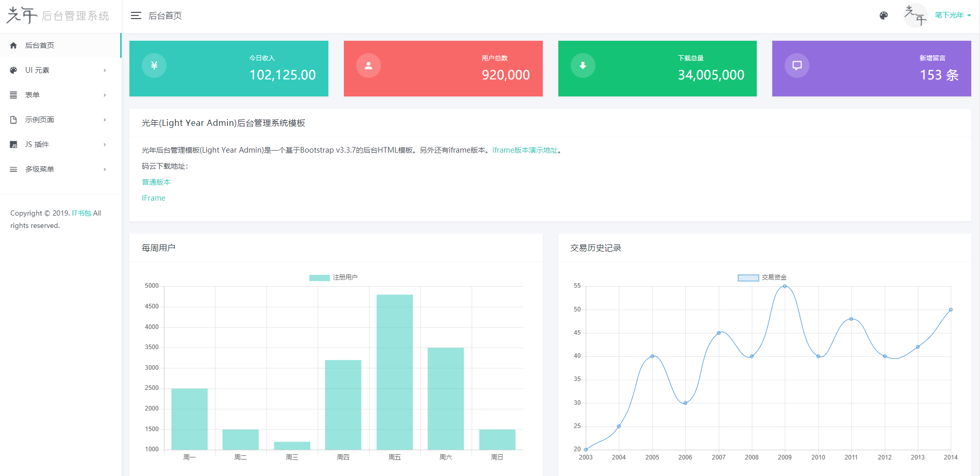The width and height of the screenshot is (980, 476).
Task: Click the home icon beside 后台首页
Action: pyautogui.click(x=13, y=45)
